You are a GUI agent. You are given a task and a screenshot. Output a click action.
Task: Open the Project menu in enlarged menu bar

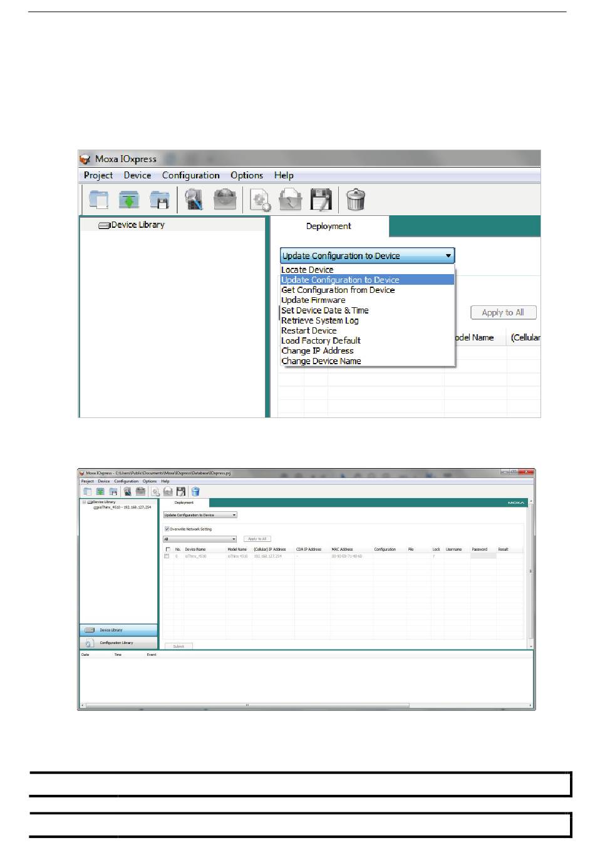[x=98, y=175]
